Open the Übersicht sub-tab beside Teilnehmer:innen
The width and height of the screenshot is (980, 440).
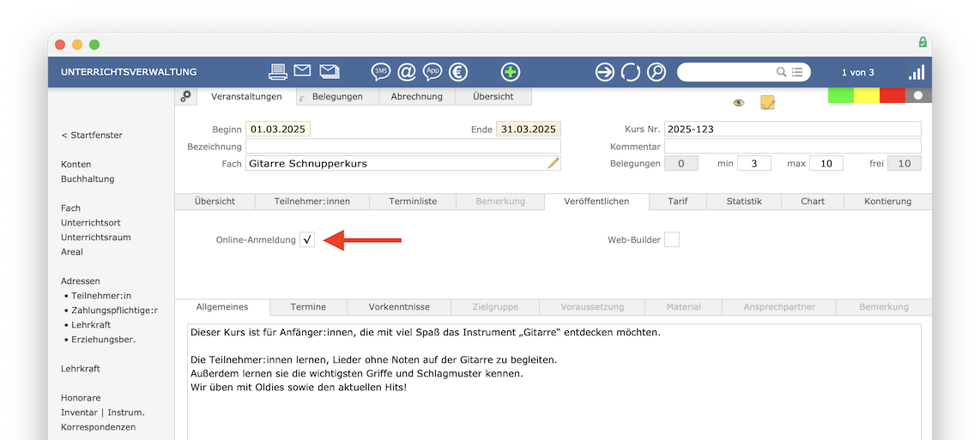click(x=215, y=202)
